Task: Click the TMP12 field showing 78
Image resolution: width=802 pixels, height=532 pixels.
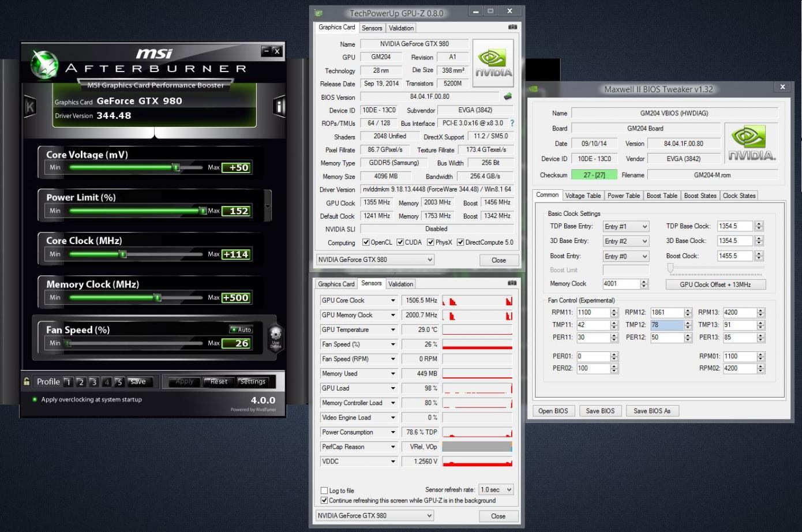Action: coord(667,325)
